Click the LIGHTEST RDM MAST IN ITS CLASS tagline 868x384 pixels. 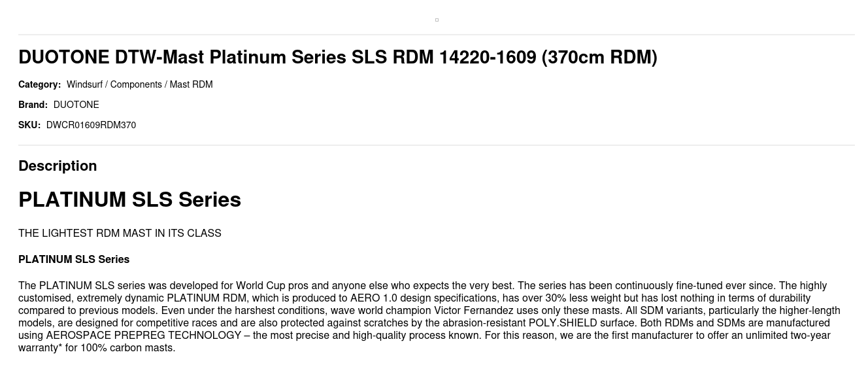[x=120, y=234]
